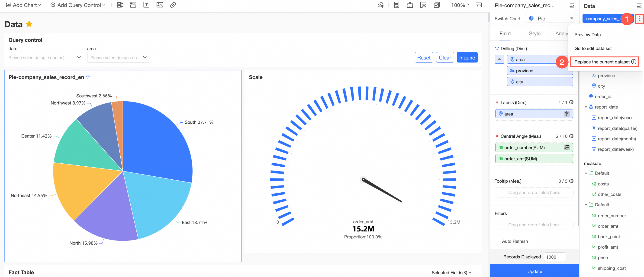Click sort icon on order_number(SUM) field
644x277 pixels.
[567, 148]
